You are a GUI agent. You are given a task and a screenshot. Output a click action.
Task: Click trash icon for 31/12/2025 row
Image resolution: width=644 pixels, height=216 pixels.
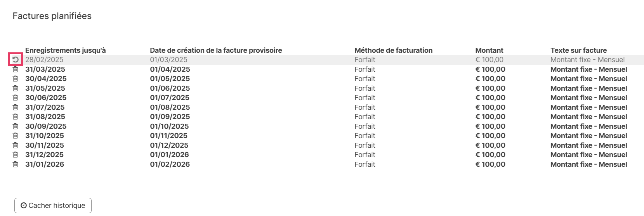pos(16,155)
